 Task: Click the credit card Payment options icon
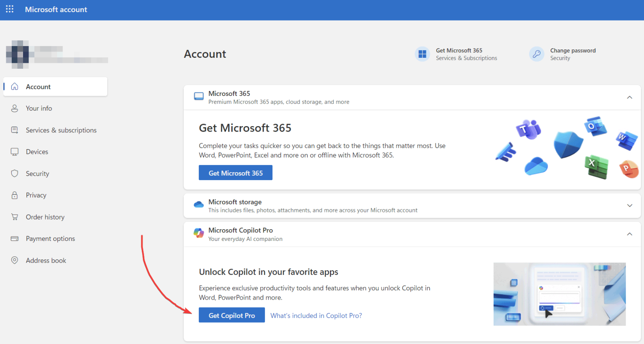point(15,239)
